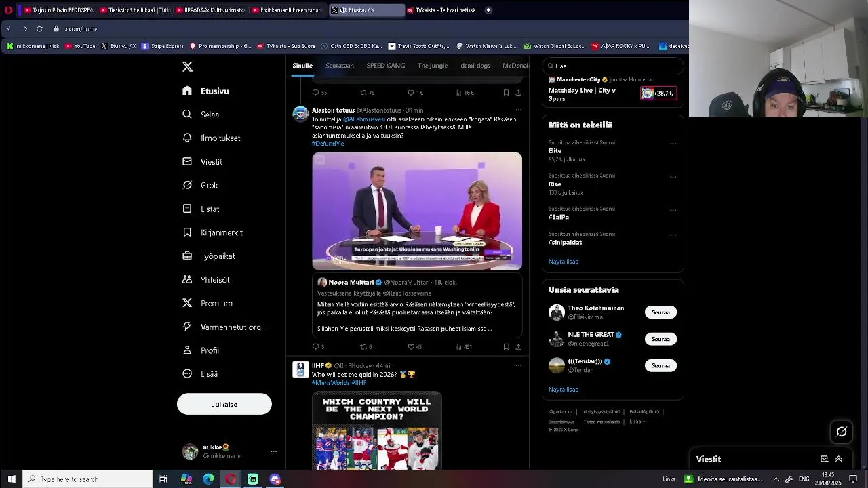The height and width of the screenshot is (488, 868).
Task: Open Task View in the taskbar
Action: coord(163,479)
